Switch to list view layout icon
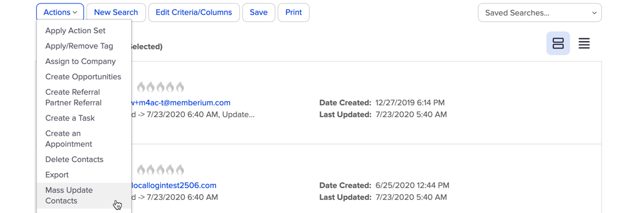 click(x=584, y=43)
